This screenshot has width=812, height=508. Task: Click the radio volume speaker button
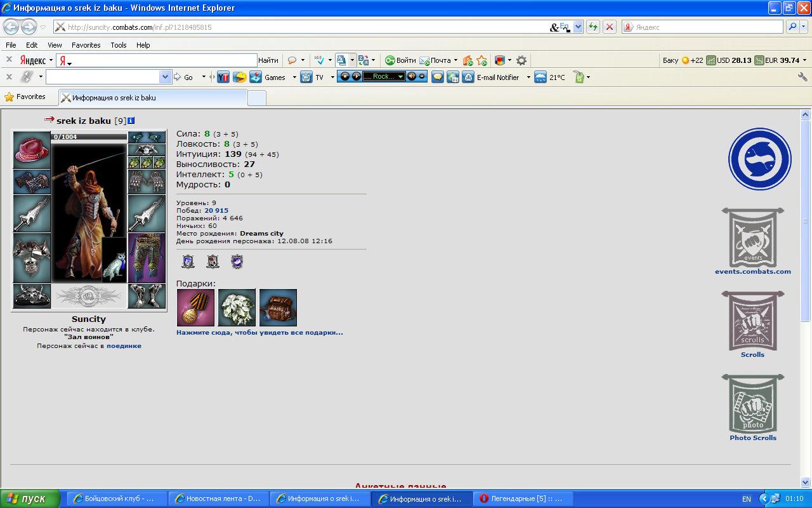tap(412, 76)
